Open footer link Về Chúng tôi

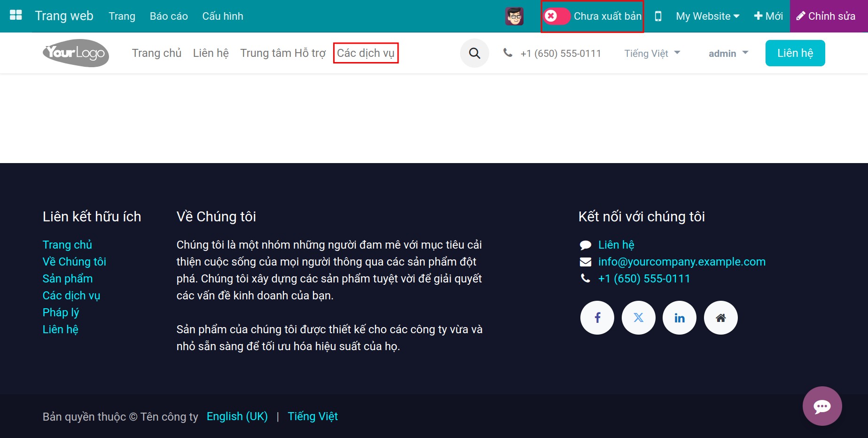pos(74,262)
